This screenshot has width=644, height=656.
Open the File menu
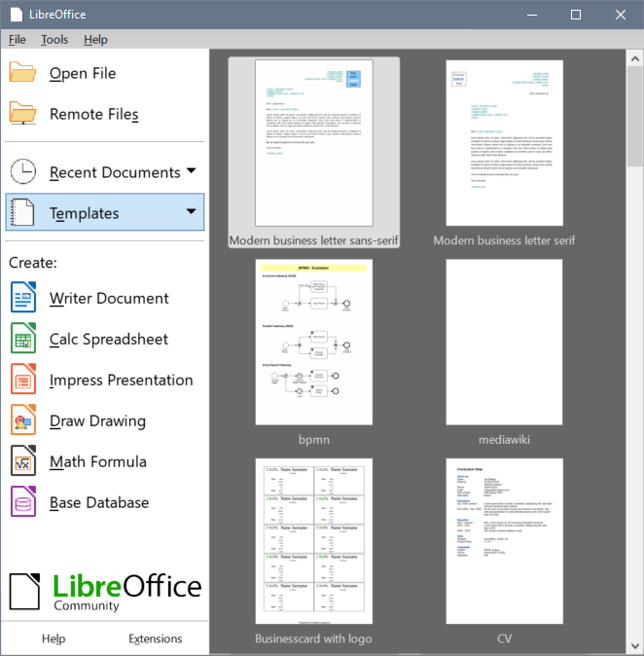pos(18,40)
